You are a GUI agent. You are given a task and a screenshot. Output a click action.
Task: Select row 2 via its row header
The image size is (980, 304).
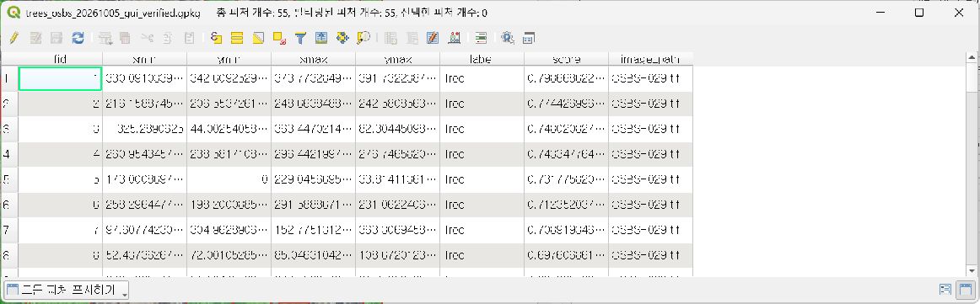[x=9, y=104]
